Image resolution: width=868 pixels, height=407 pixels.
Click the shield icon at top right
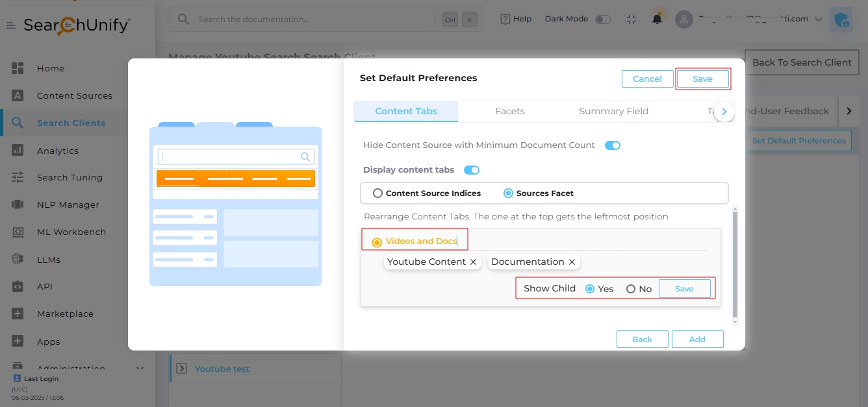point(841,19)
